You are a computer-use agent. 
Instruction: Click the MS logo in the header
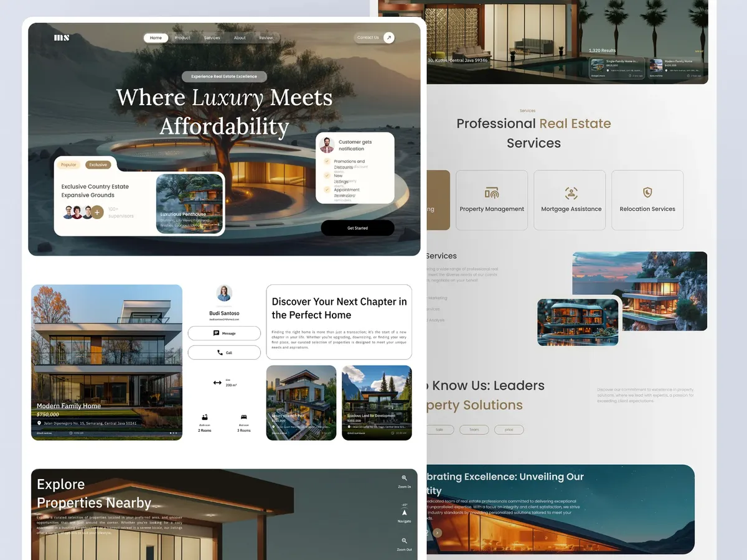click(62, 38)
